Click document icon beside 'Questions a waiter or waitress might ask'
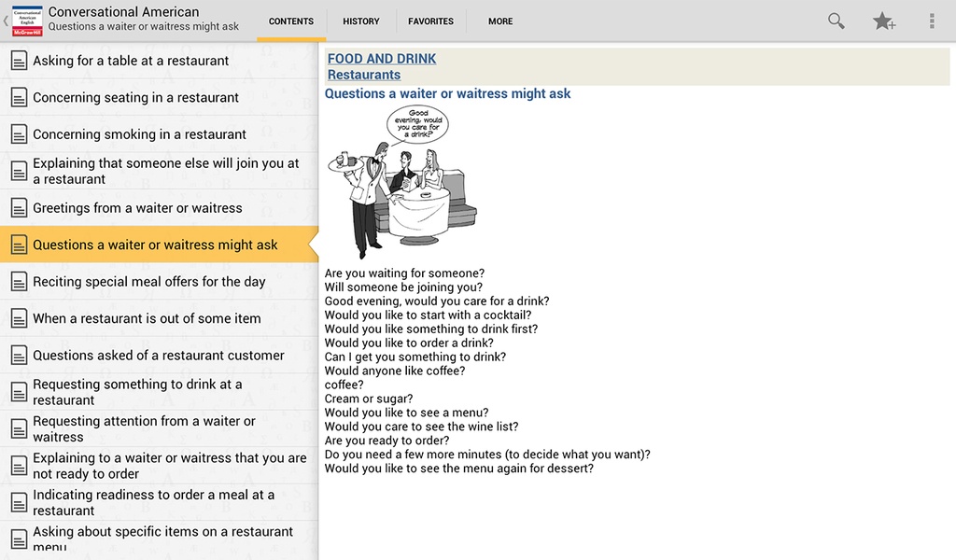 19,245
